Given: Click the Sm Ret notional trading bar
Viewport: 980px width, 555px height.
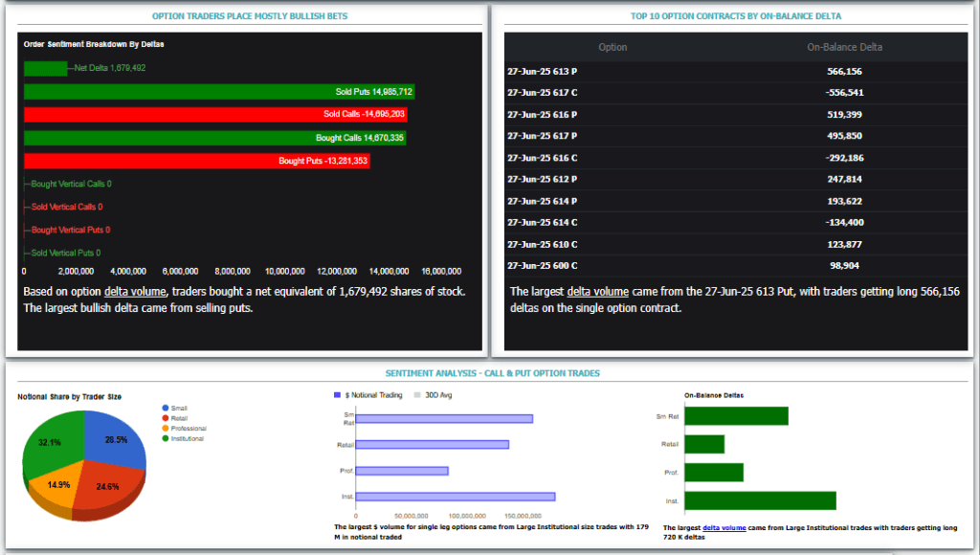Looking at the screenshot, I should coord(444,419).
